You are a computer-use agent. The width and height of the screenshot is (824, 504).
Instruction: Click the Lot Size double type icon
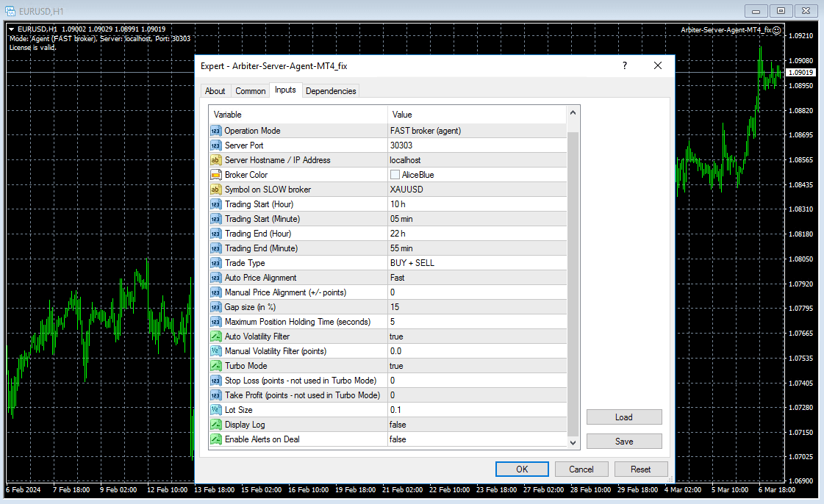coord(216,410)
